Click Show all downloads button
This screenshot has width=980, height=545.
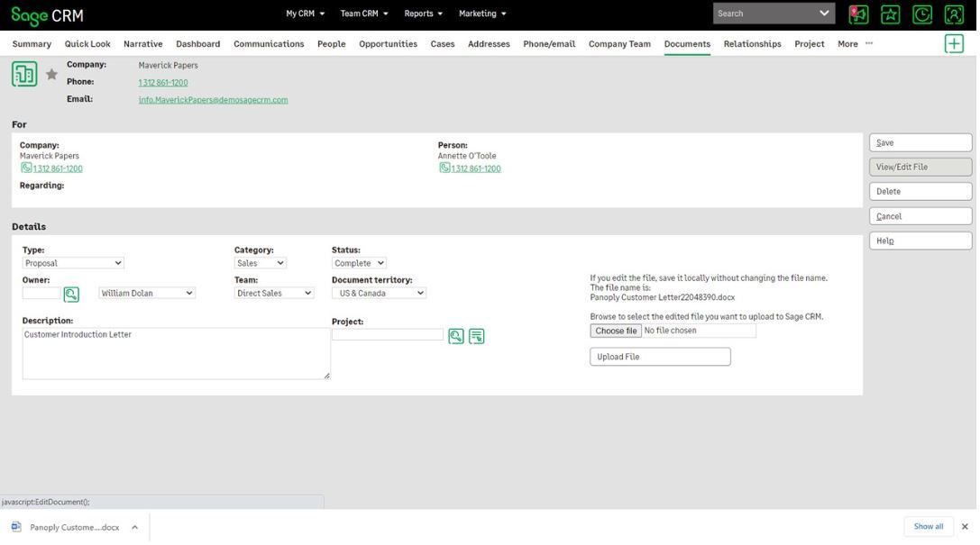(x=928, y=526)
